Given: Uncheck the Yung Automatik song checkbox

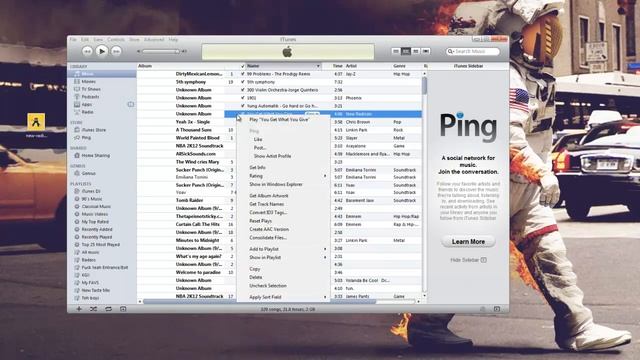Looking at the screenshot, I should click(x=243, y=106).
